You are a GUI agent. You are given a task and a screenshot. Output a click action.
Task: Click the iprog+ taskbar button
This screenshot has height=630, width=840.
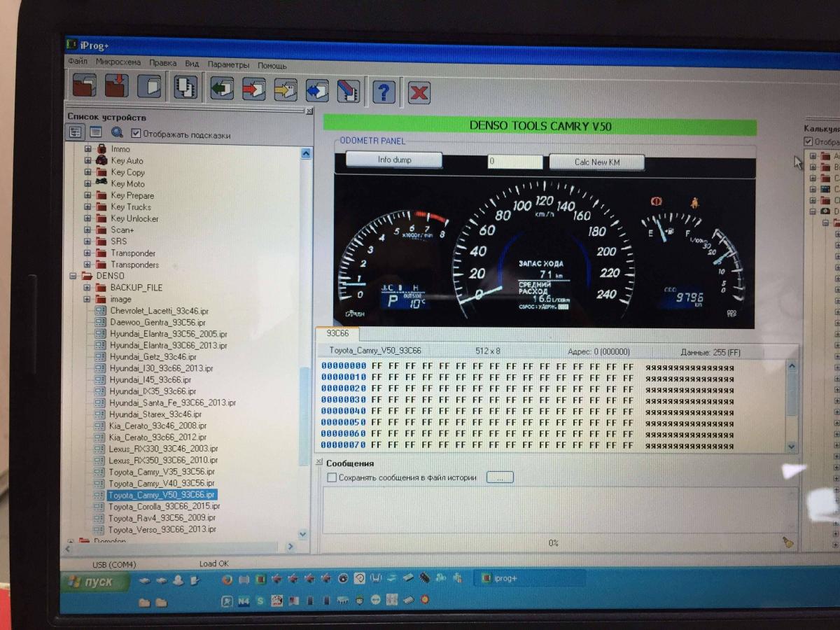pos(529,578)
